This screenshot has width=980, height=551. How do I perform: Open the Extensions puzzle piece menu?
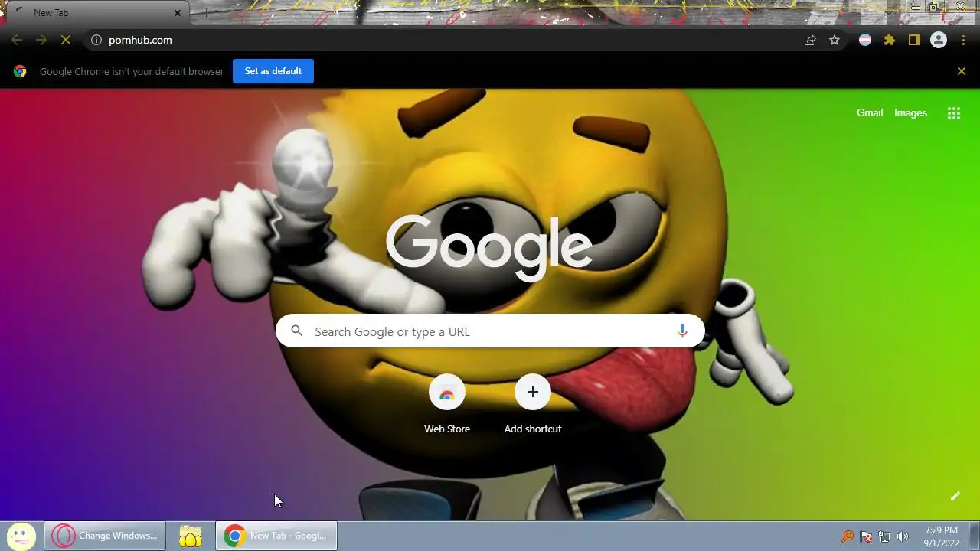pos(890,40)
